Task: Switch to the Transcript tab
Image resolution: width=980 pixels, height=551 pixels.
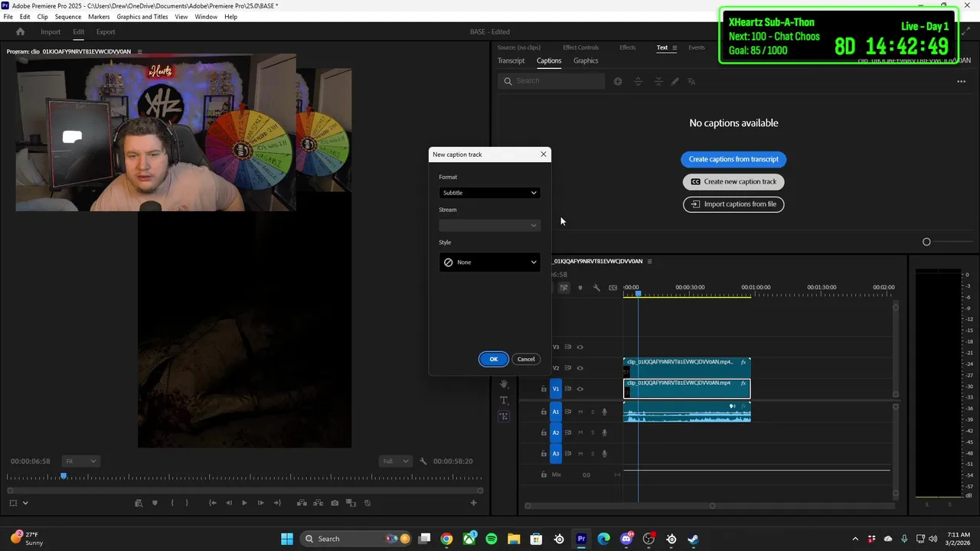Action: (511, 60)
